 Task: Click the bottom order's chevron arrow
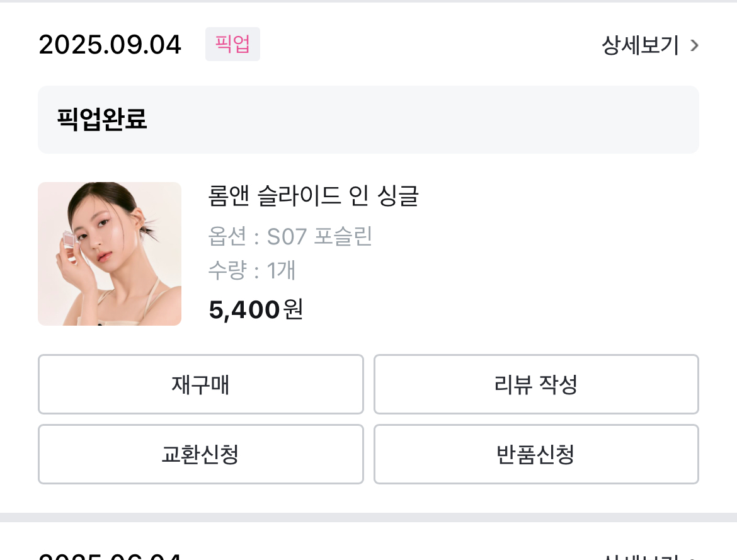tap(694, 557)
